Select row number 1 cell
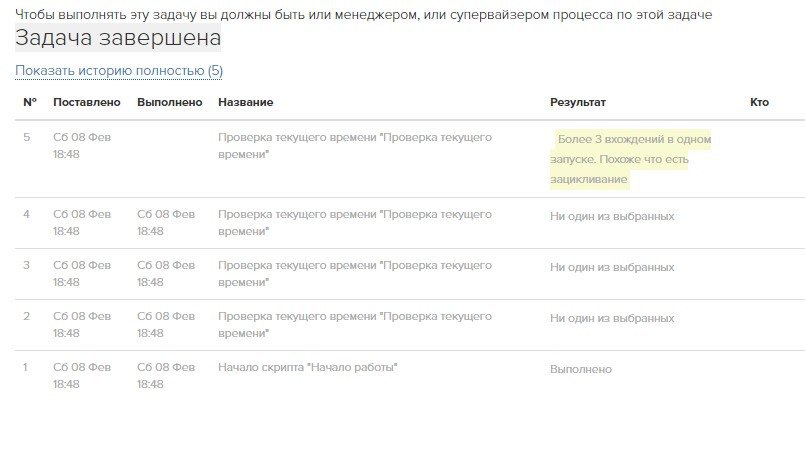 point(25,367)
